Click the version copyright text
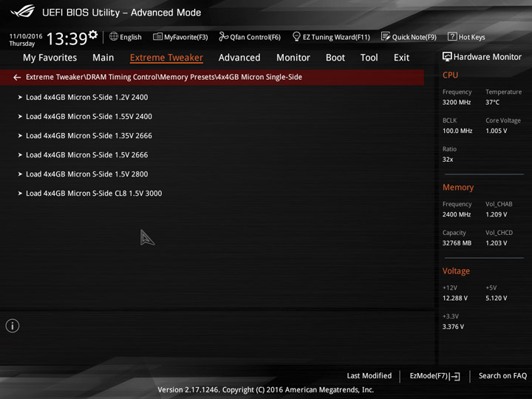This screenshot has height=399, width=532. click(266, 390)
